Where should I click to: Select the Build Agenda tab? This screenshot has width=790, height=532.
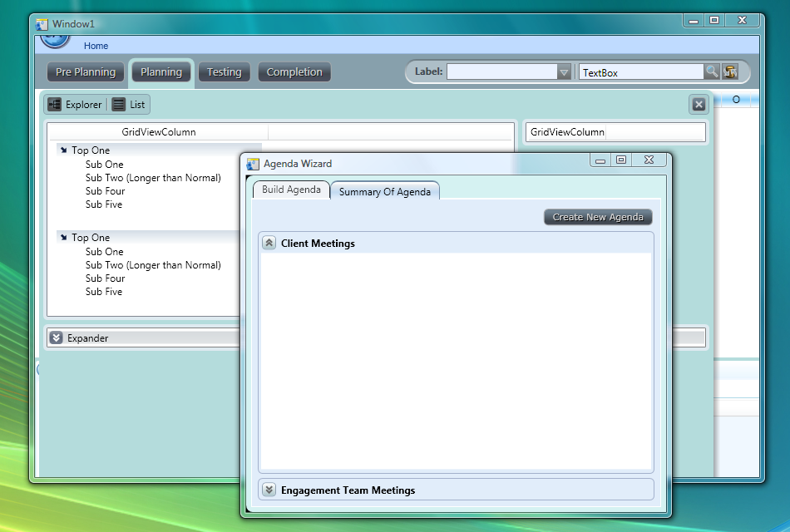pyautogui.click(x=291, y=190)
